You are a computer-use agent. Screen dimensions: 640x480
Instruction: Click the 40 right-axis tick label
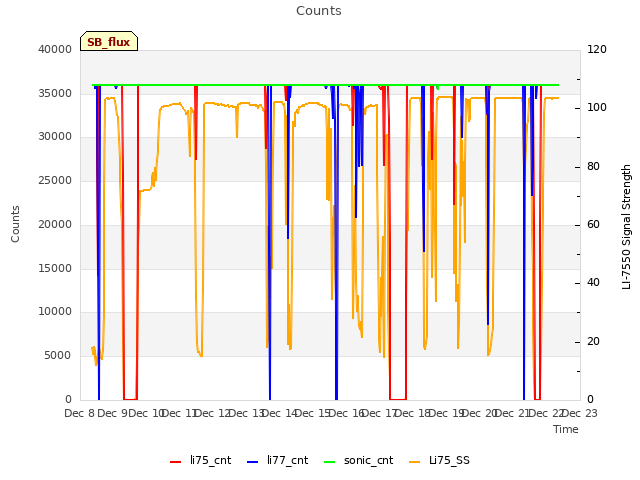coord(593,283)
